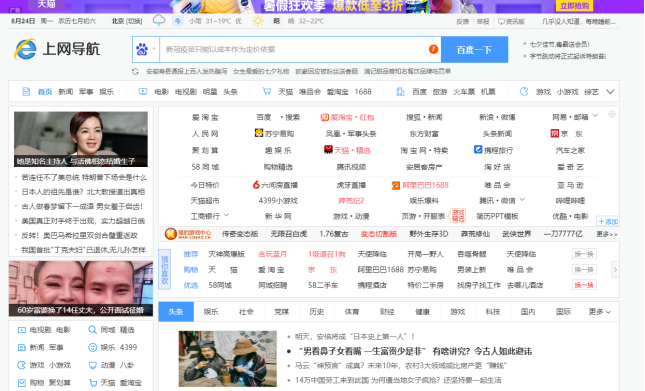Click the cart icon beside 天猫 爱淘宝

tap(93, 383)
